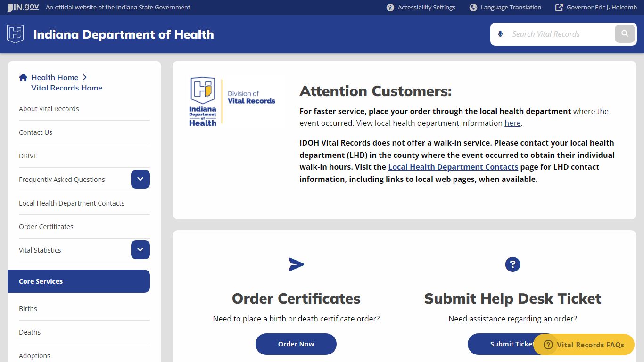Open Vital Records Home
The image size is (644, 362).
coord(66,88)
